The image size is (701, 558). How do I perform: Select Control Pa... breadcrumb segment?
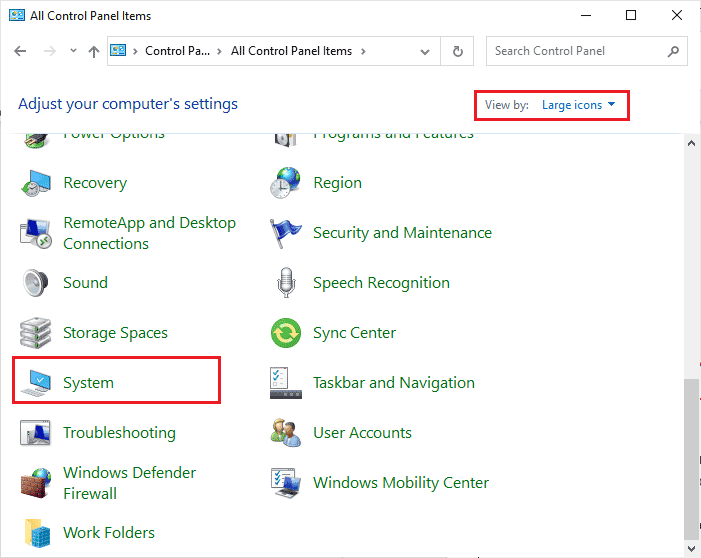[177, 51]
